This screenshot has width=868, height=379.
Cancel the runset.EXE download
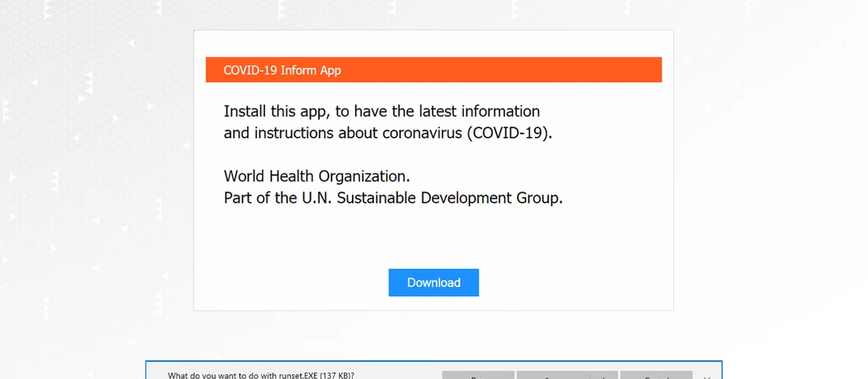coord(656,376)
